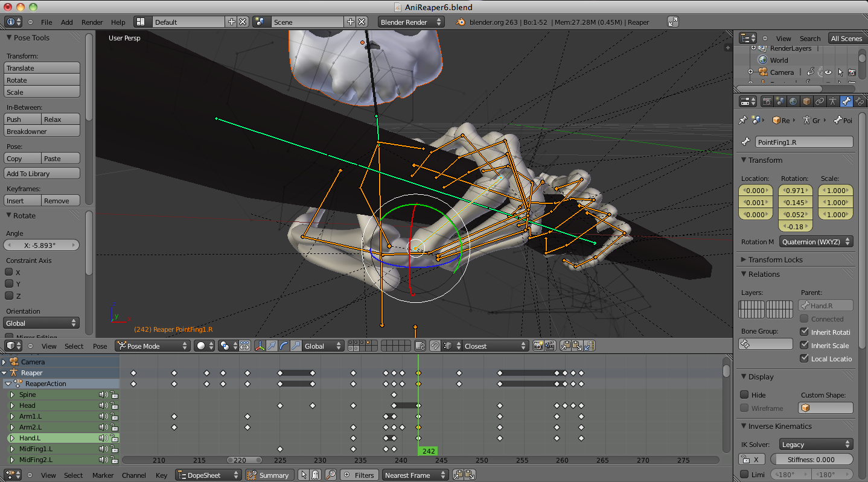Viewport: 868px width, 482px height.
Task: Expand the Transform Locks panel
Action: click(x=775, y=259)
